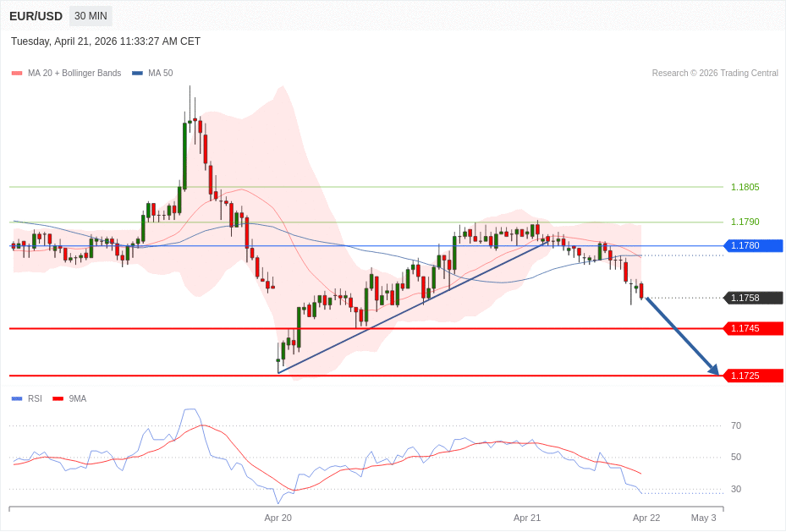
Task: Click the 30 MIN timeframe badge
Action: [91, 16]
